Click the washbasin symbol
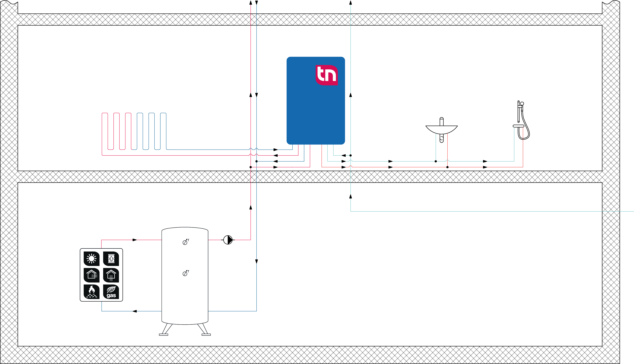634x364 pixels. (x=441, y=130)
